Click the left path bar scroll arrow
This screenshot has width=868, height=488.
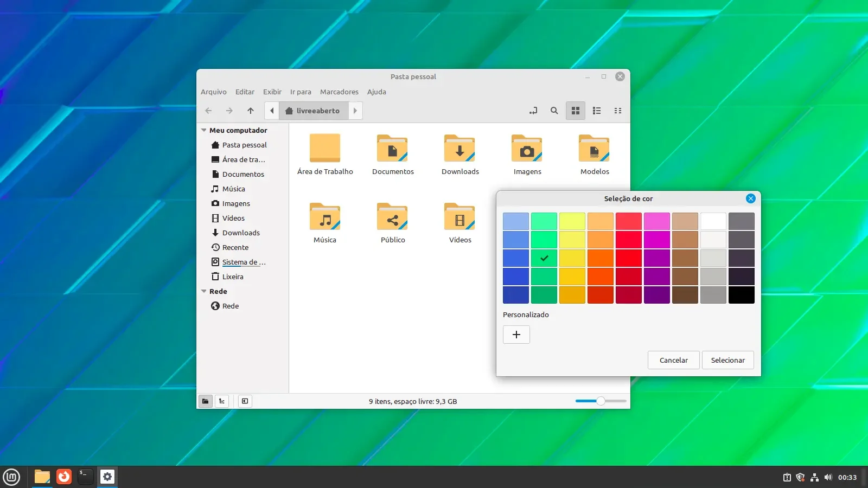[272, 111]
